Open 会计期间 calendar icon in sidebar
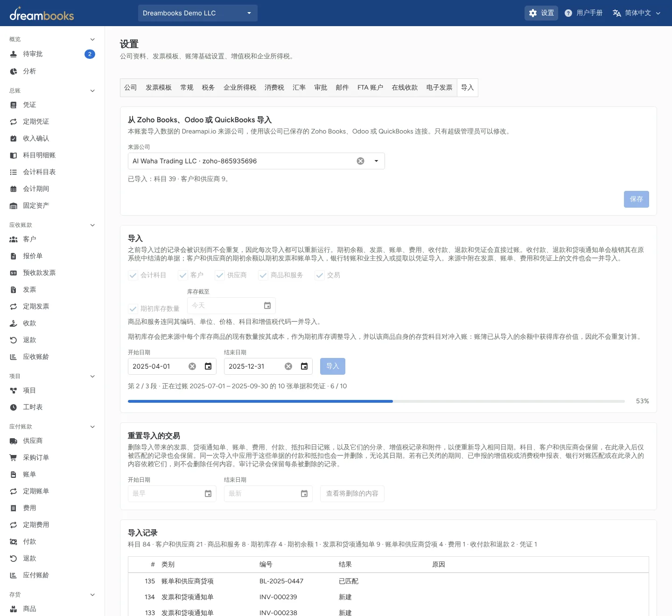Viewport: 672px width, 616px height. 14,189
